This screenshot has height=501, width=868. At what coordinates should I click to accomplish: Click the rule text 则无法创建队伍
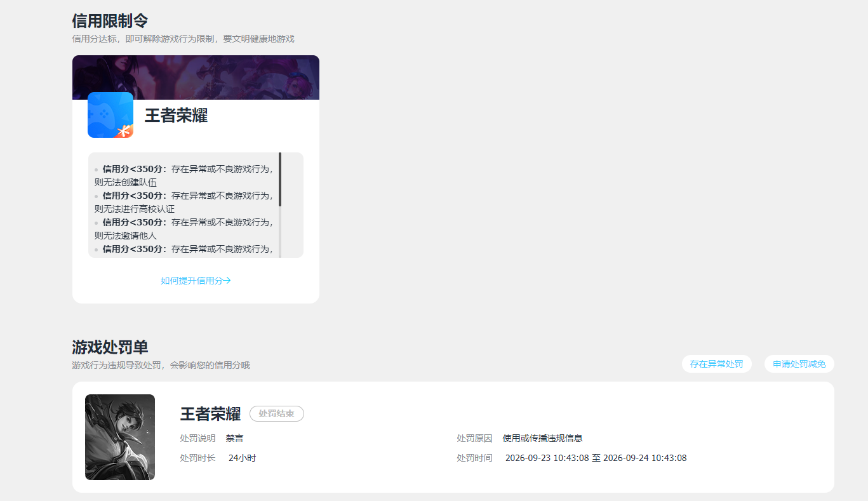(x=125, y=182)
